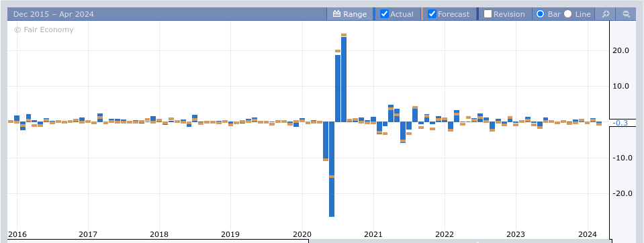644x243 pixels.
Task: Untick the Actual checkbox
Action: click(384, 14)
